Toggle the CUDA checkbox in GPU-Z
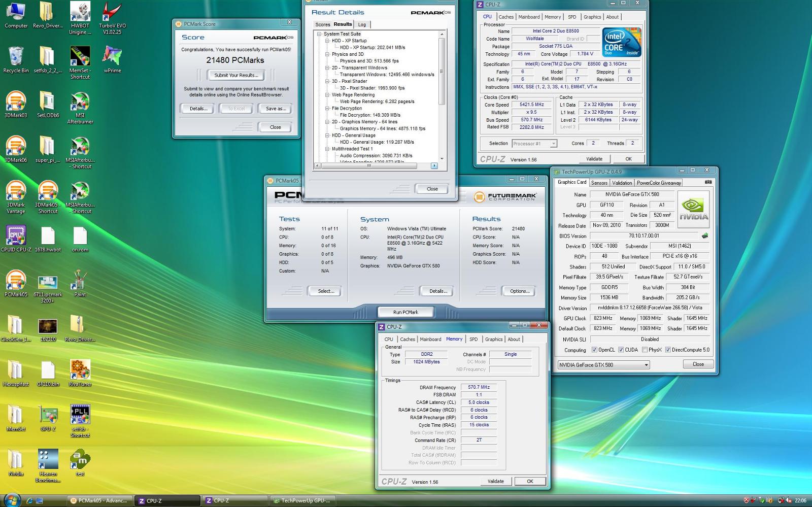The height and width of the screenshot is (507, 812). click(x=621, y=350)
